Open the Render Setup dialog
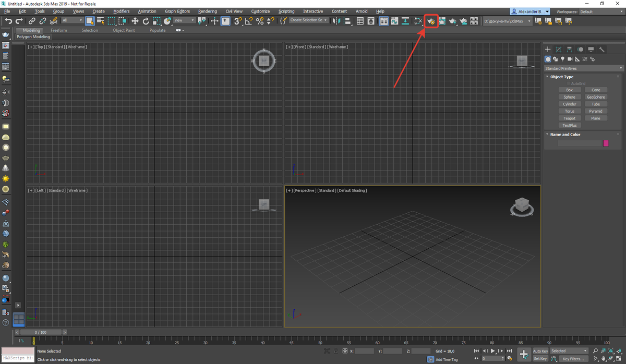Screen dimensions: 626x364 pyautogui.click(x=431, y=21)
